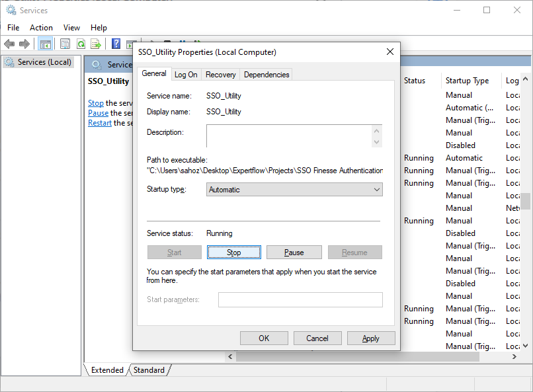Switch to the Log On tab
The width and height of the screenshot is (533, 392).
186,75
